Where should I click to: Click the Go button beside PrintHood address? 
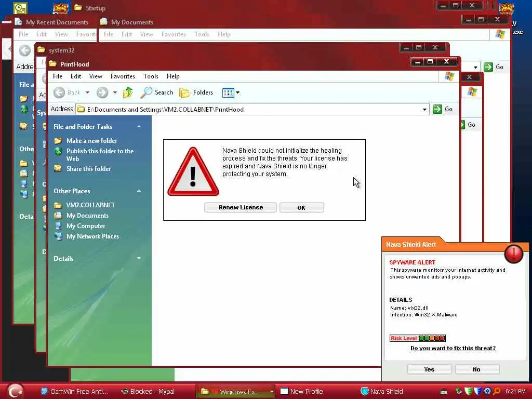443,109
